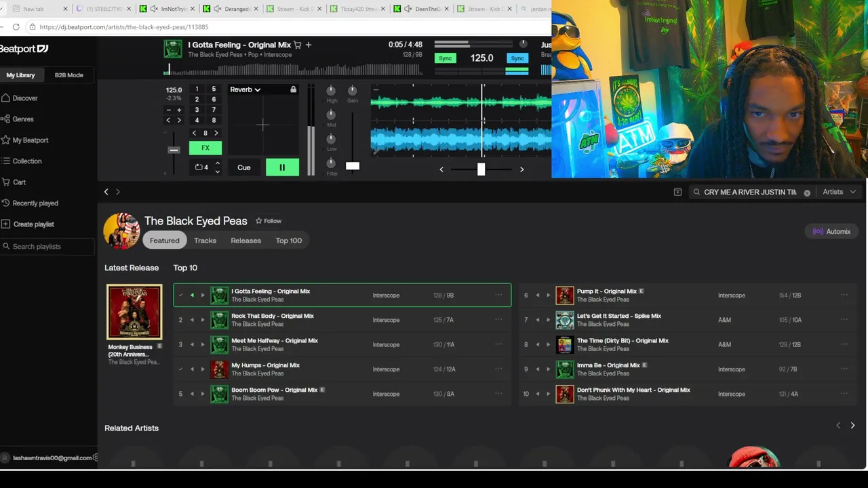Enable the green Sync button on left deck
The height and width of the screenshot is (488, 868).
tap(445, 58)
